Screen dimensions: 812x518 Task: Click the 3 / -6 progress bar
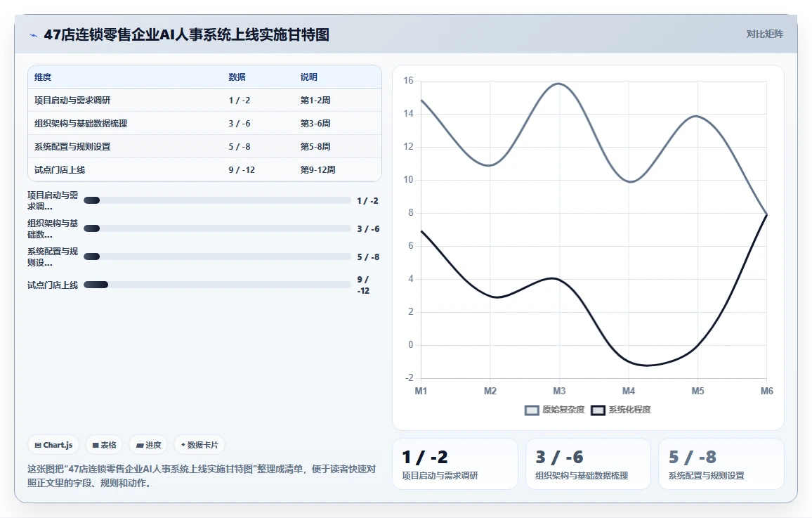point(217,228)
